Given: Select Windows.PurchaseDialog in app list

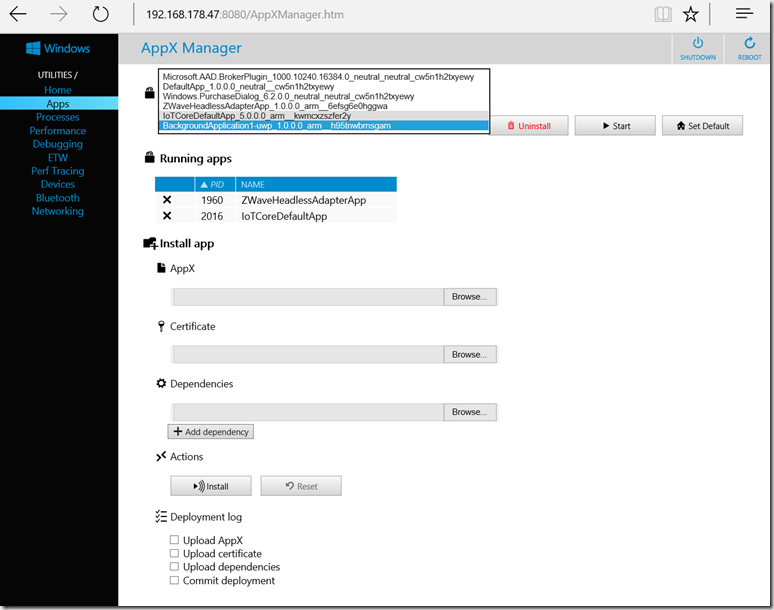Looking at the screenshot, I should pyautogui.click(x=323, y=96).
